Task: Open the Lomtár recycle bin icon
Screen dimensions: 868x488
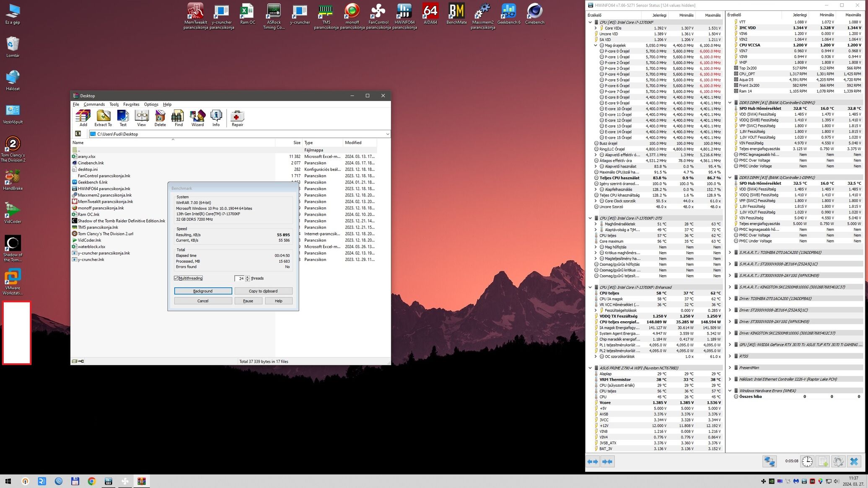Action: 13,47
